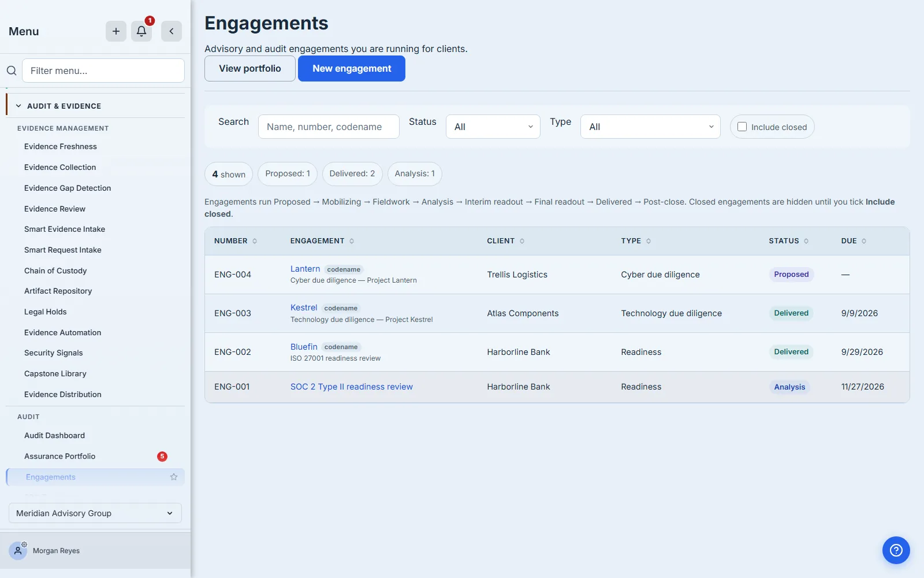Click Delivered status badge in ENG-002 row
The width and height of the screenshot is (924, 578).
click(x=791, y=352)
